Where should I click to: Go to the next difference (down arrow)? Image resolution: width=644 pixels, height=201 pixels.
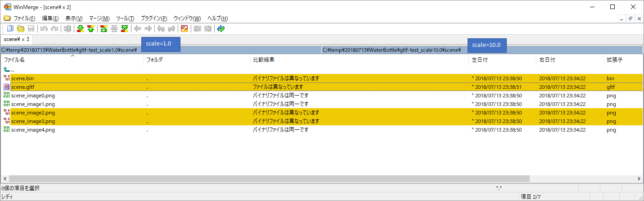[81, 29]
